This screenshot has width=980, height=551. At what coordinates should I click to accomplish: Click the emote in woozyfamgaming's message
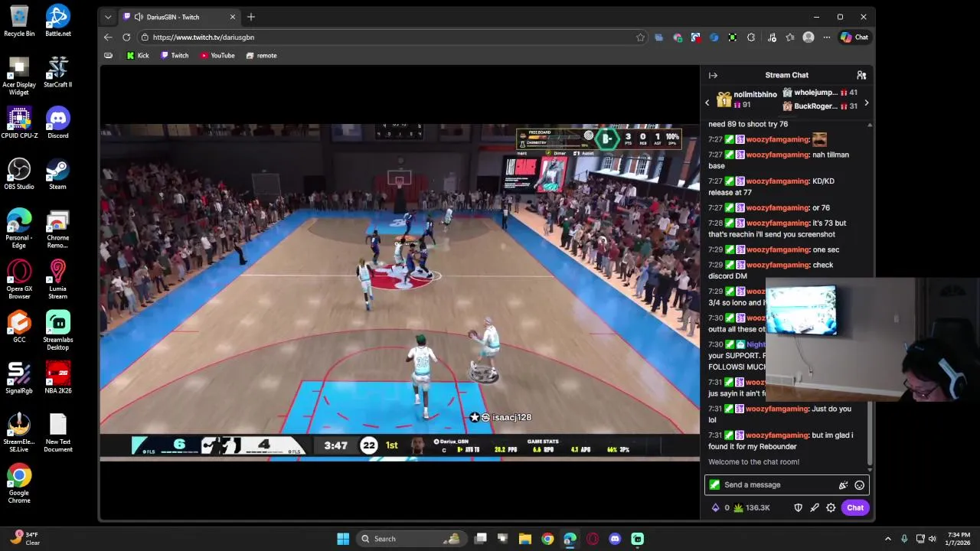coord(819,139)
